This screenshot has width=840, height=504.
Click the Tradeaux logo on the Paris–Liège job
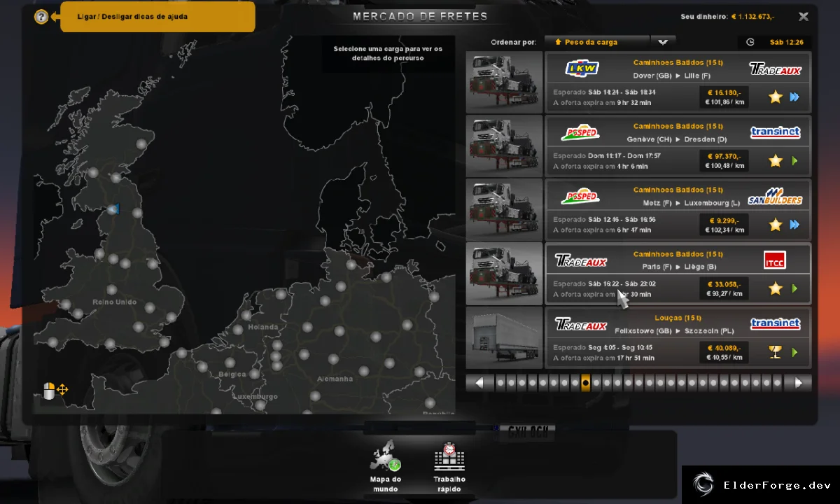[x=581, y=260]
